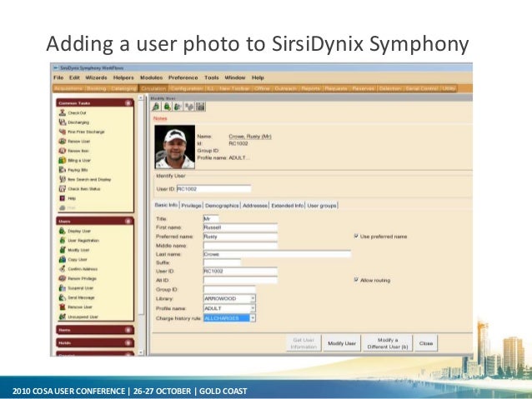The height and width of the screenshot is (399, 532).
Task: Click the Get User Information button
Action: [304, 343]
